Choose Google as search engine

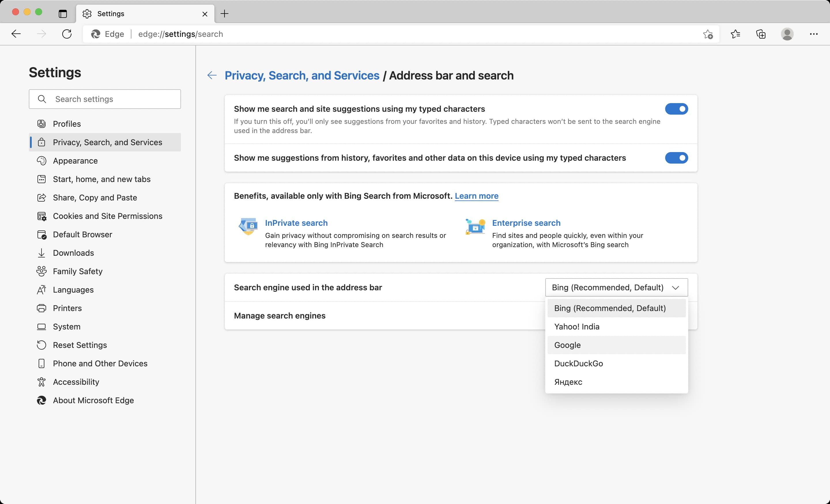(616, 345)
